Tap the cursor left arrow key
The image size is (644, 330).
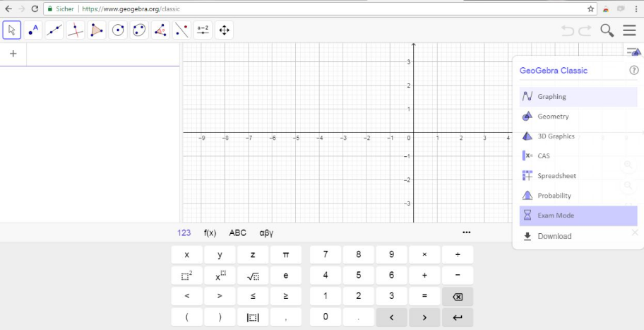pyautogui.click(x=391, y=317)
